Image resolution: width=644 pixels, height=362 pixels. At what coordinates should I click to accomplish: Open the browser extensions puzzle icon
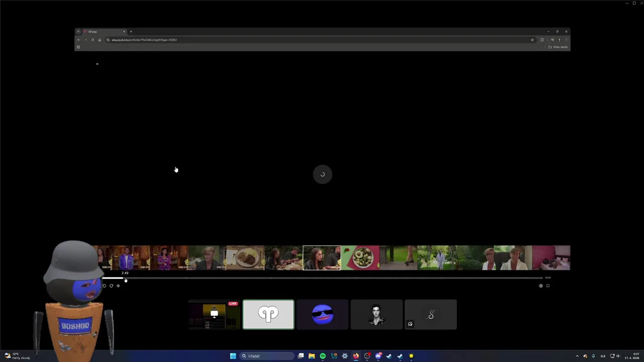click(542, 40)
